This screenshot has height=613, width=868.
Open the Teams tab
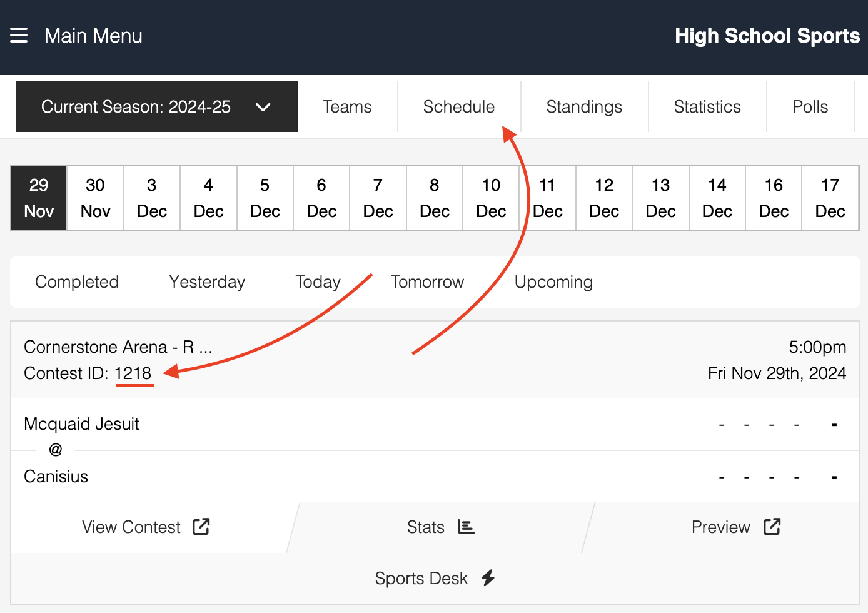tap(347, 107)
